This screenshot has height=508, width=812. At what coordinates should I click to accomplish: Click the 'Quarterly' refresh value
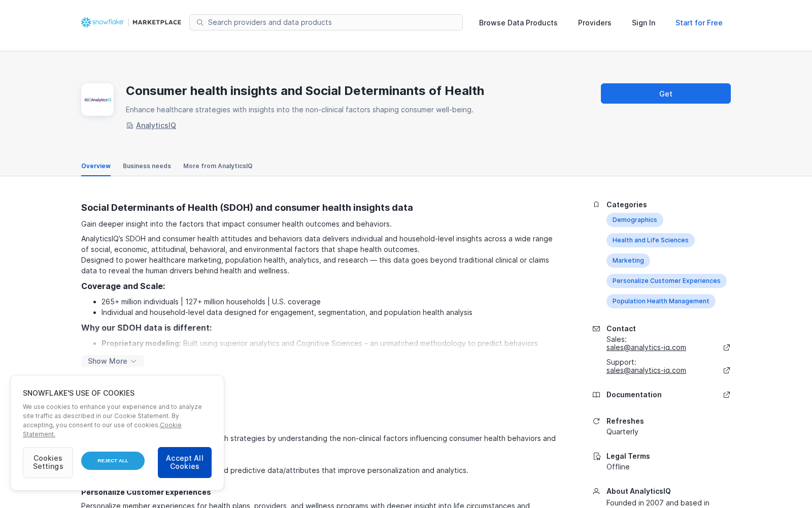(x=622, y=432)
